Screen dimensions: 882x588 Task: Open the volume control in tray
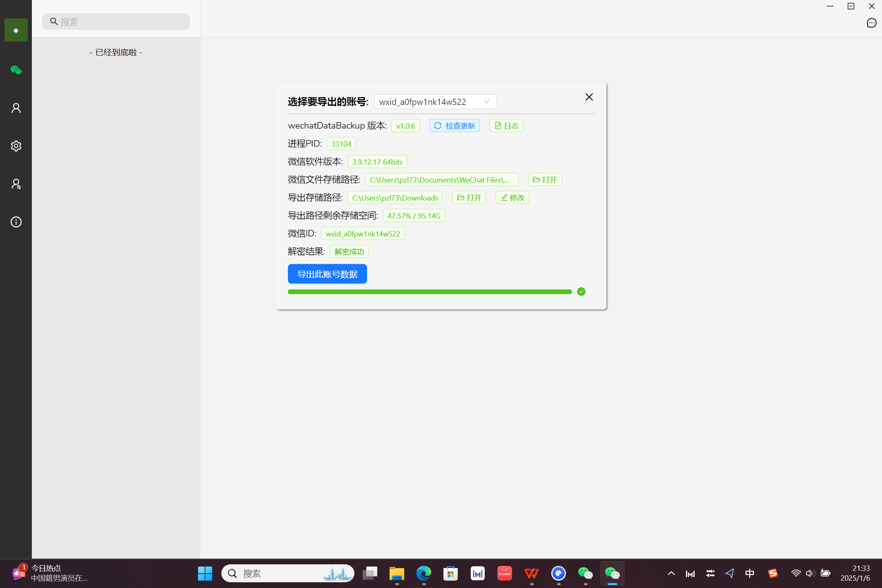tap(811, 574)
